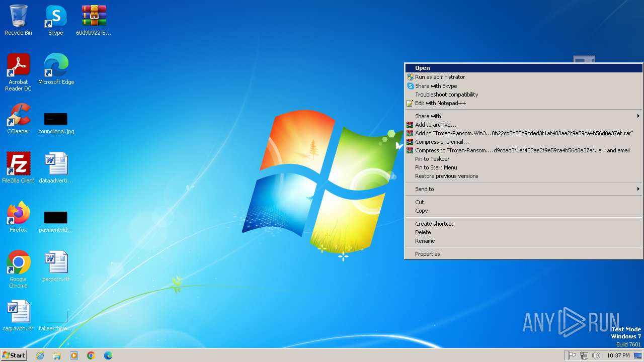Open the Firefox desktop shortcut
The height and width of the screenshot is (362, 644).
coord(18,217)
